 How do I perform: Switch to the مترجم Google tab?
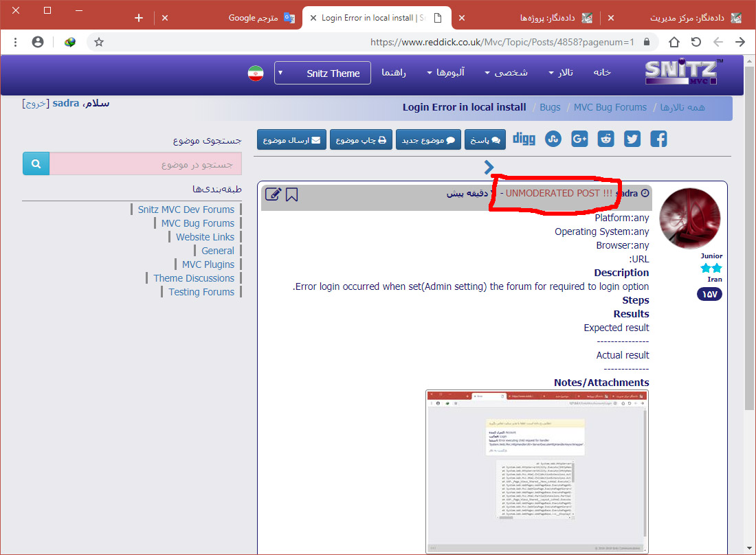(262, 18)
